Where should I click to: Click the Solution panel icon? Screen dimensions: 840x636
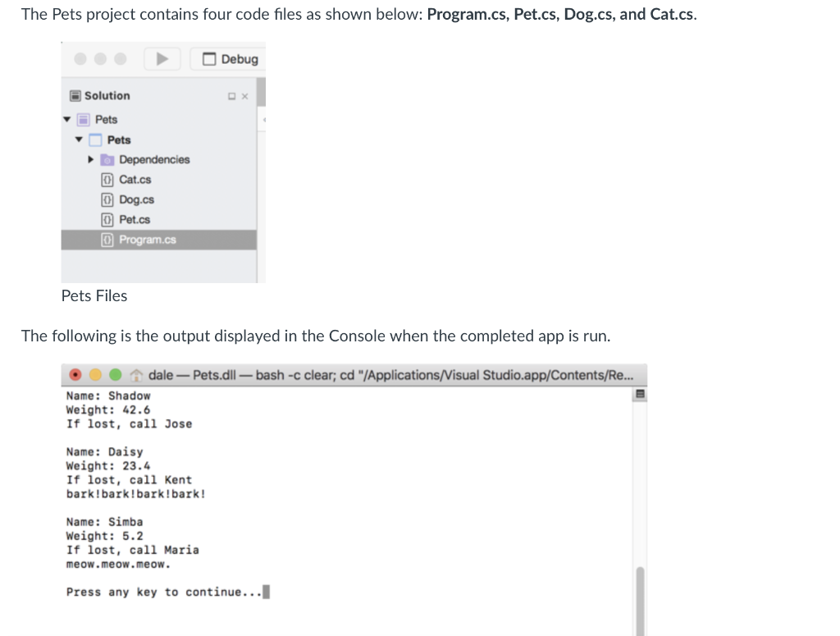(75, 96)
